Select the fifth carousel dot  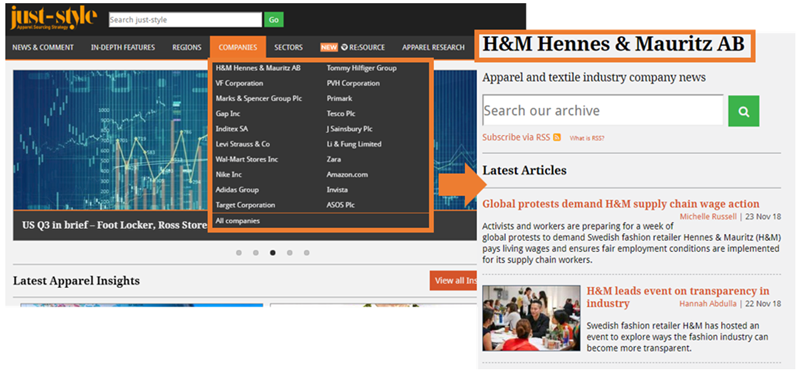coord(306,253)
